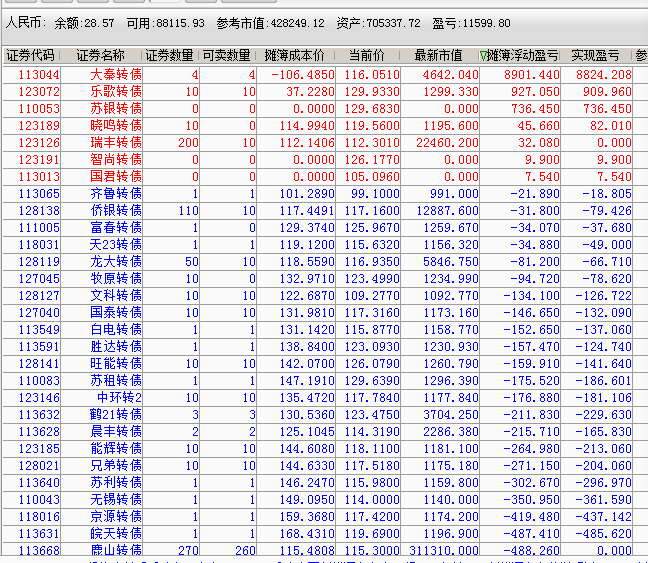Select code 123072 乐歌转债
Viewport: 648px width, 563px height.
[x=39, y=92]
